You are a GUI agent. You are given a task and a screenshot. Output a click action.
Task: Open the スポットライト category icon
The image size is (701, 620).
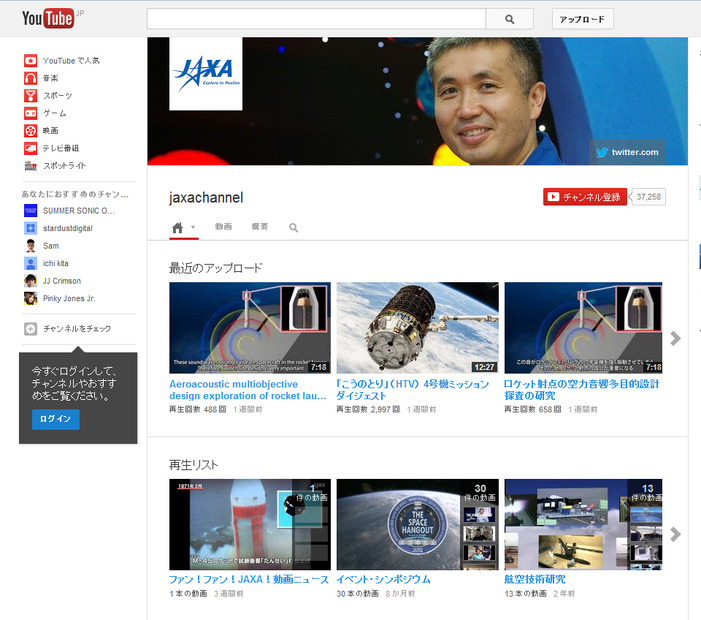pyautogui.click(x=30, y=165)
